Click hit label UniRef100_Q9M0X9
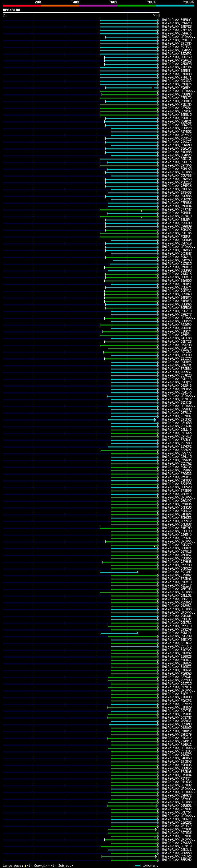The width and height of the screenshot is (197, 868). (x=176, y=101)
